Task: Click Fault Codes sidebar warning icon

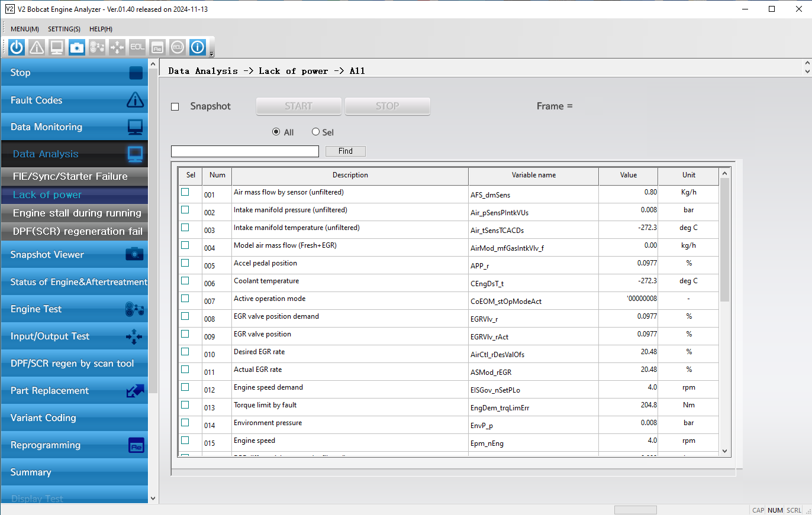Action: [136, 100]
